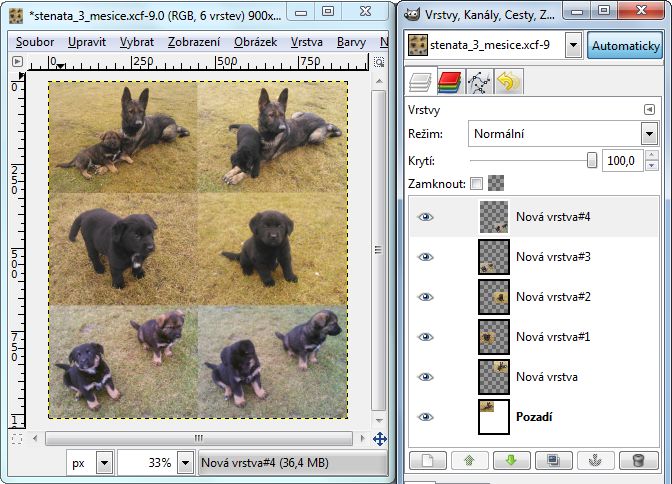The image size is (672, 484).
Task: Open the Zobrazení menu
Action: coord(194,42)
